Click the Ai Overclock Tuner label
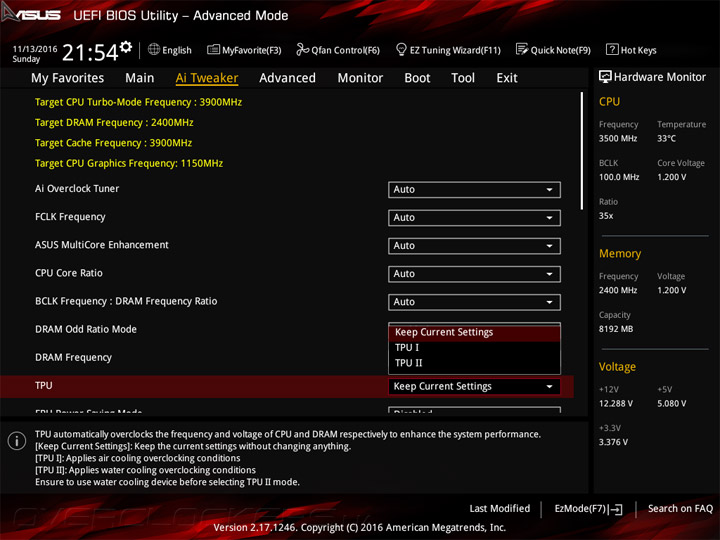Image resolution: width=720 pixels, height=540 pixels. tap(77, 189)
